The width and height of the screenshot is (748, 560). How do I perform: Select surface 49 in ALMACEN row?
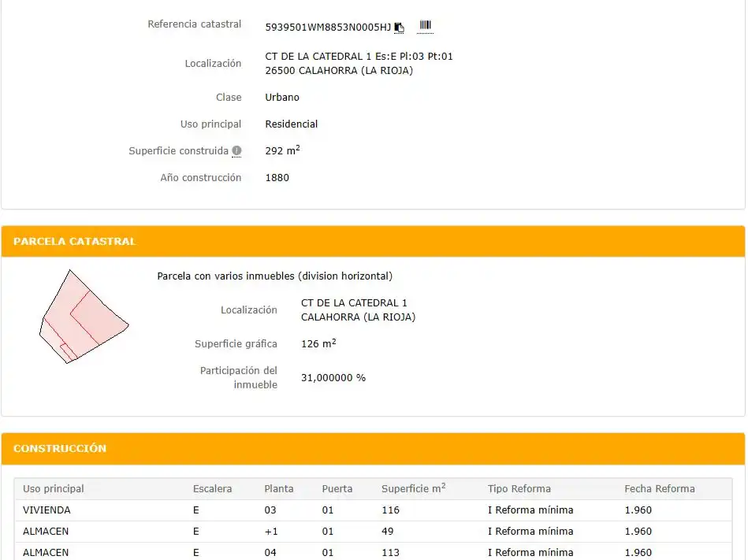387,532
